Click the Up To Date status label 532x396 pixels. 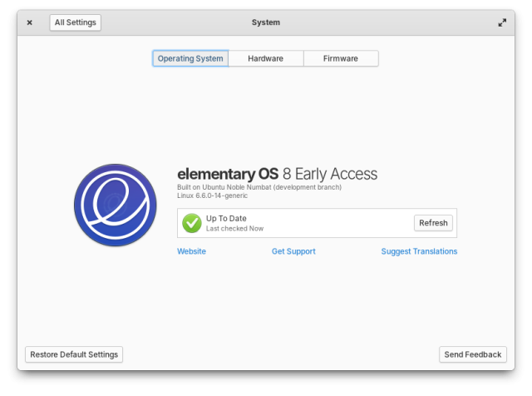click(x=226, y=218)
